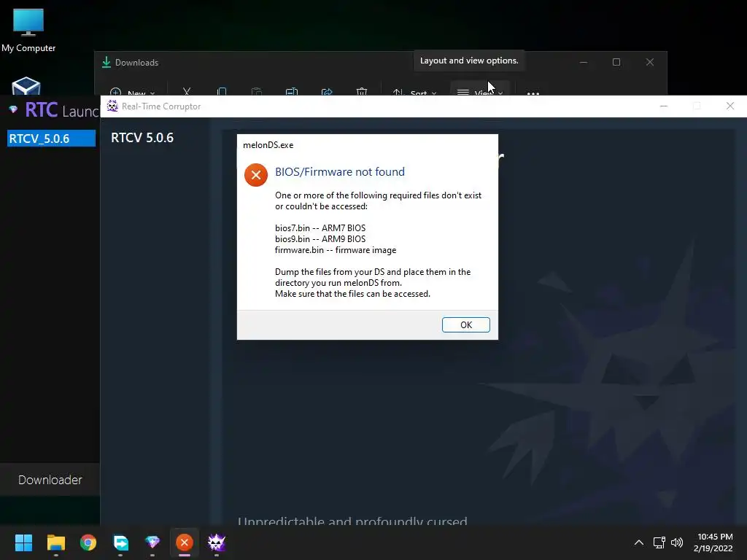Click the Downloads title bar arrow icon

click(x=107, y=62)
